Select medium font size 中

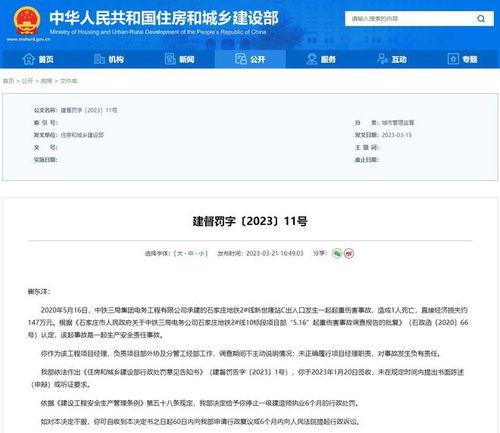tap(191, 253)
